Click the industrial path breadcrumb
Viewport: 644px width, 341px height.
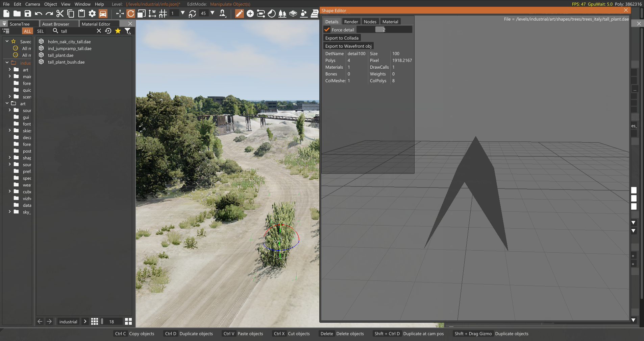(68, 322)
